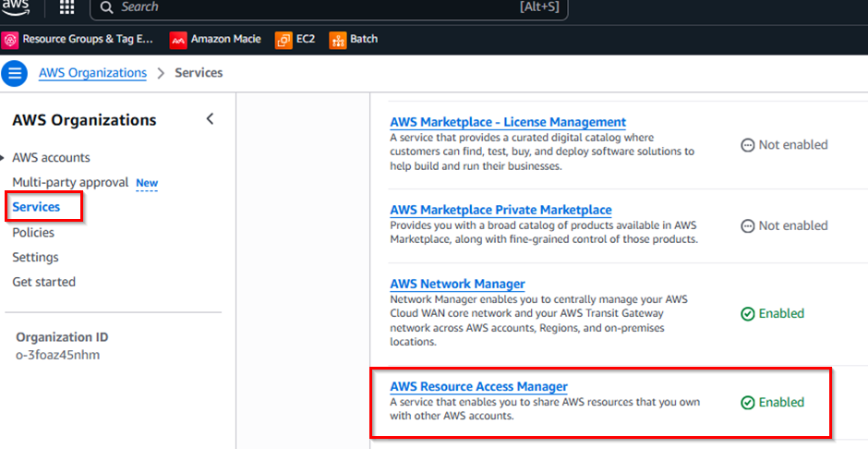Screen dimensions: 868x449
Task: Open Settings in the sidebar
Action: coord(35,258)
